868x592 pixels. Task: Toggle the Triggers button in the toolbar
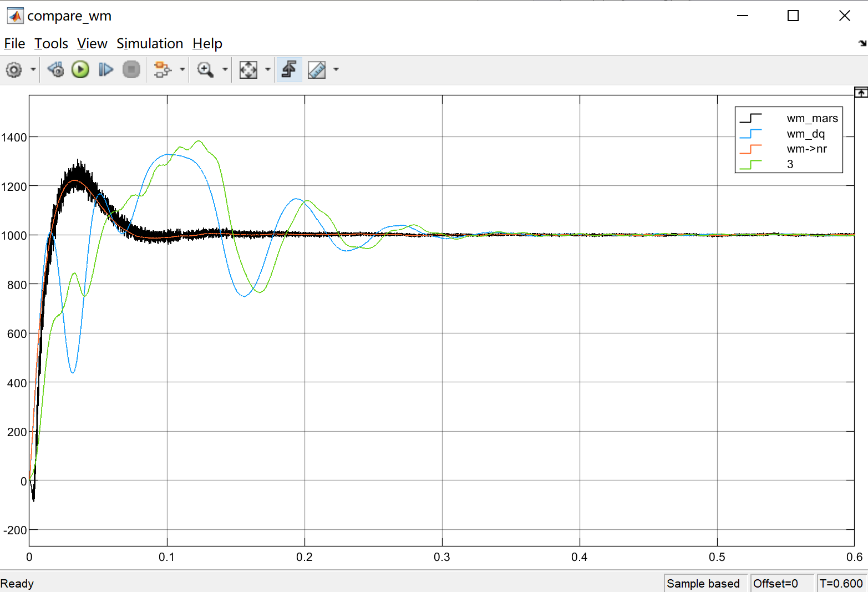coord(289,70)
